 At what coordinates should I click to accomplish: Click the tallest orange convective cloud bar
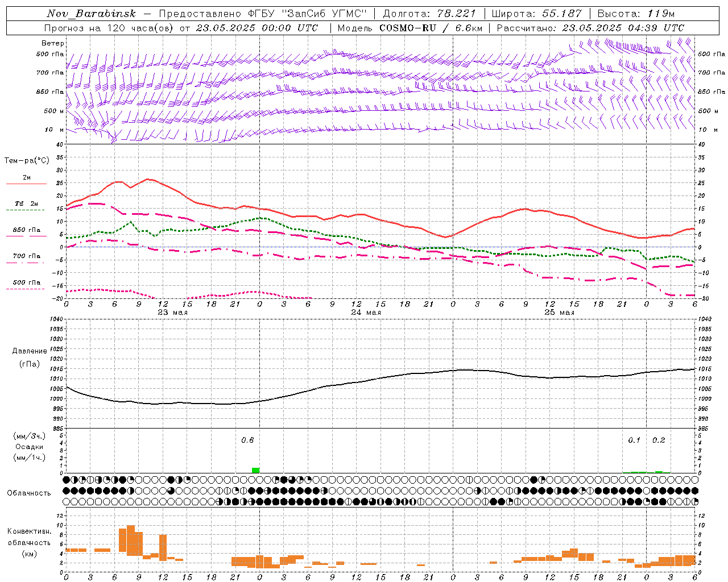131,540
